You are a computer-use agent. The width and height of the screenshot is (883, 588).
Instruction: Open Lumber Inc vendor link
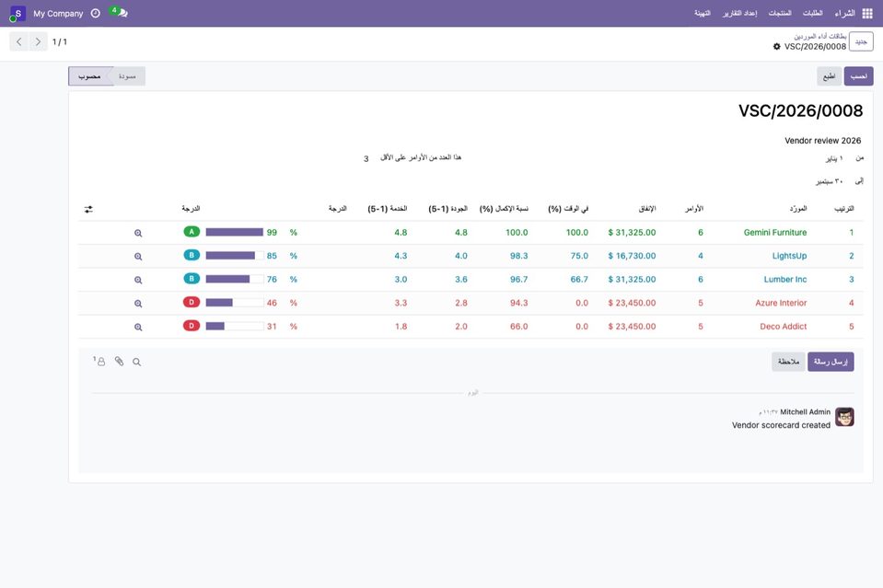click(785, 279)
